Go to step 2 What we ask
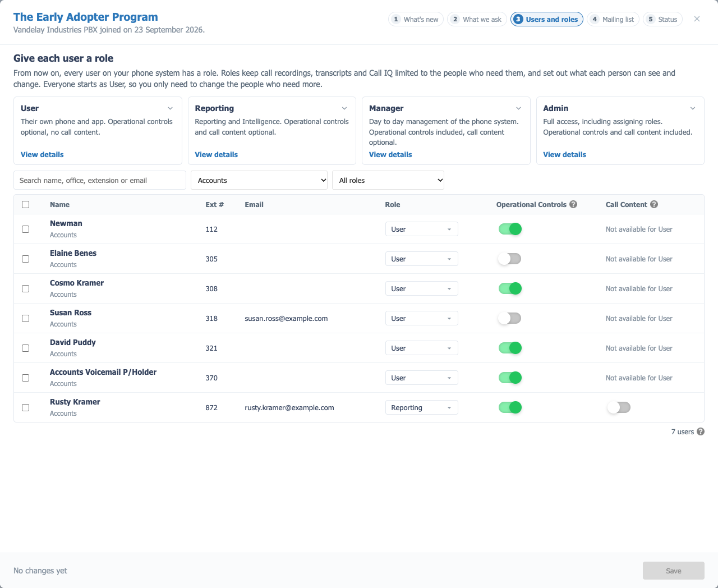The height and width of the screenshot is (588, 718). 477,19
